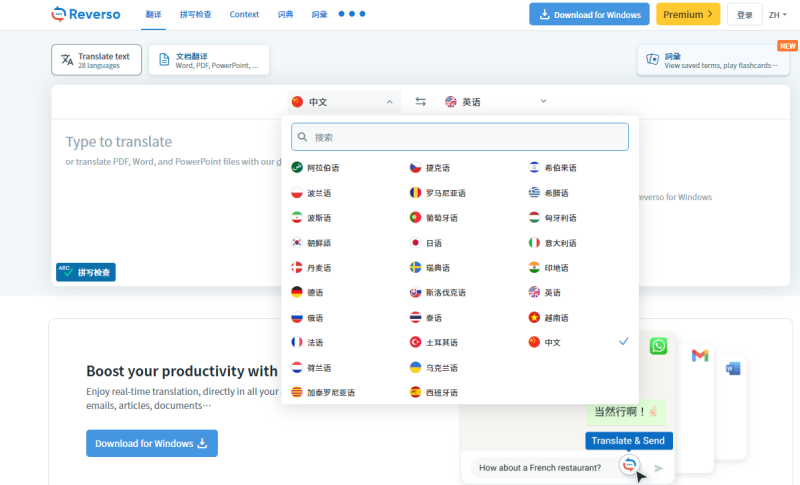800x485 pixels.
Task: Swap source and target languages
Action: [x=421, y=101]
